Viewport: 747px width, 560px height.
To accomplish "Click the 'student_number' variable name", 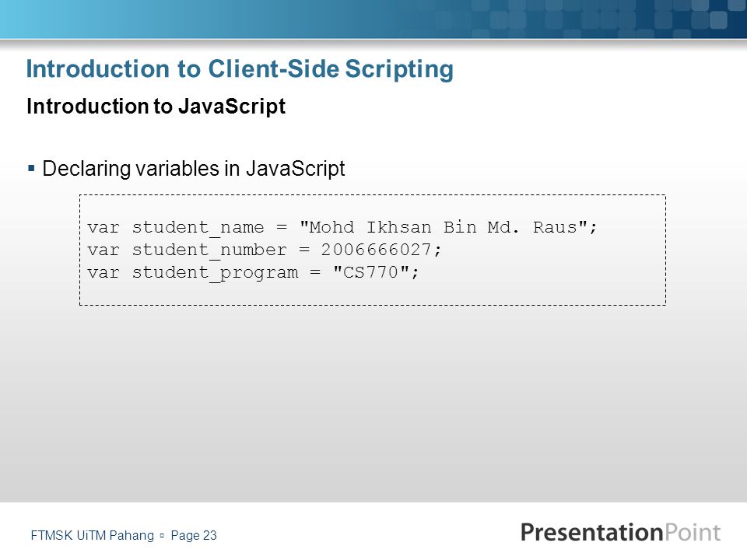I will point(209,250).
